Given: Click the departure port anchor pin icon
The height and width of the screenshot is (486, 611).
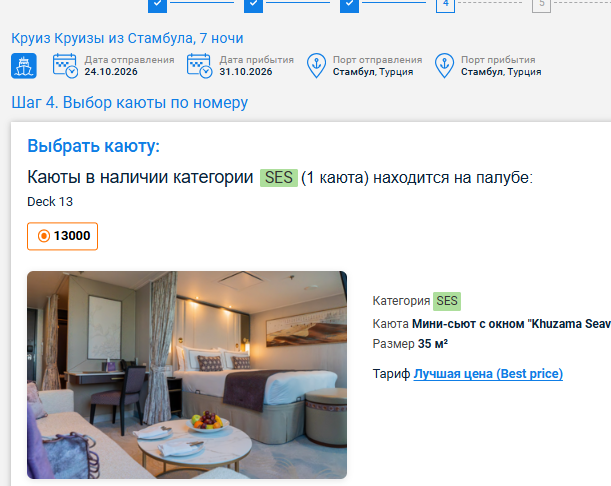Looking at the screenshot, I should (316, 66).
